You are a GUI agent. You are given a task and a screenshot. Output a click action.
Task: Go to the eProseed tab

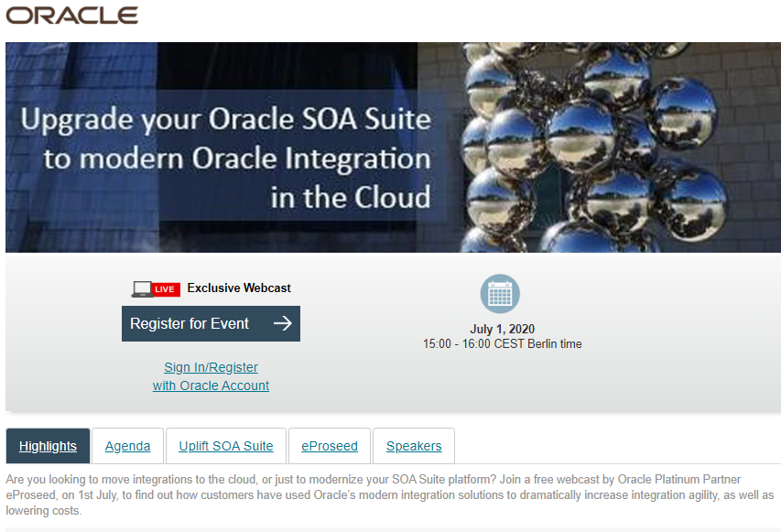coord(330,446)
